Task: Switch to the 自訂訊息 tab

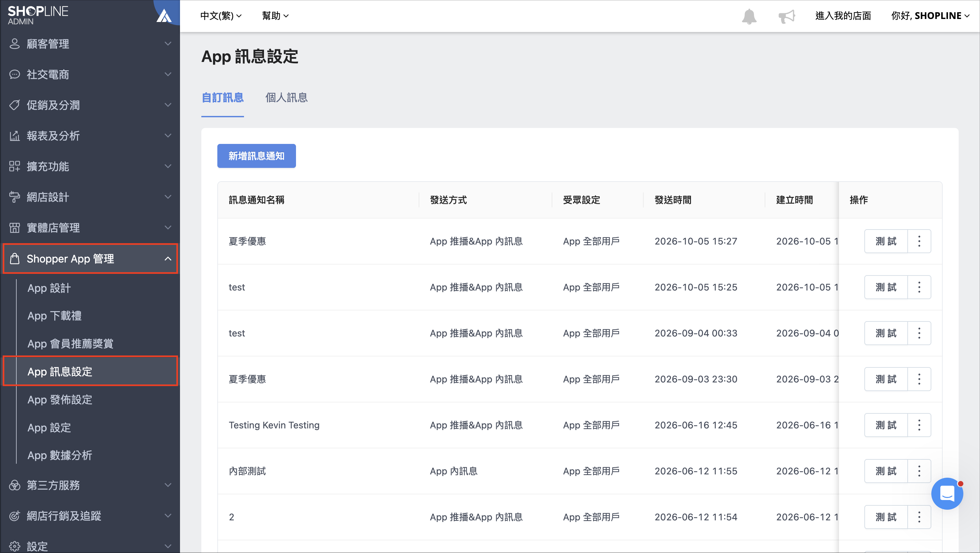Action: [x=223, y=98]
